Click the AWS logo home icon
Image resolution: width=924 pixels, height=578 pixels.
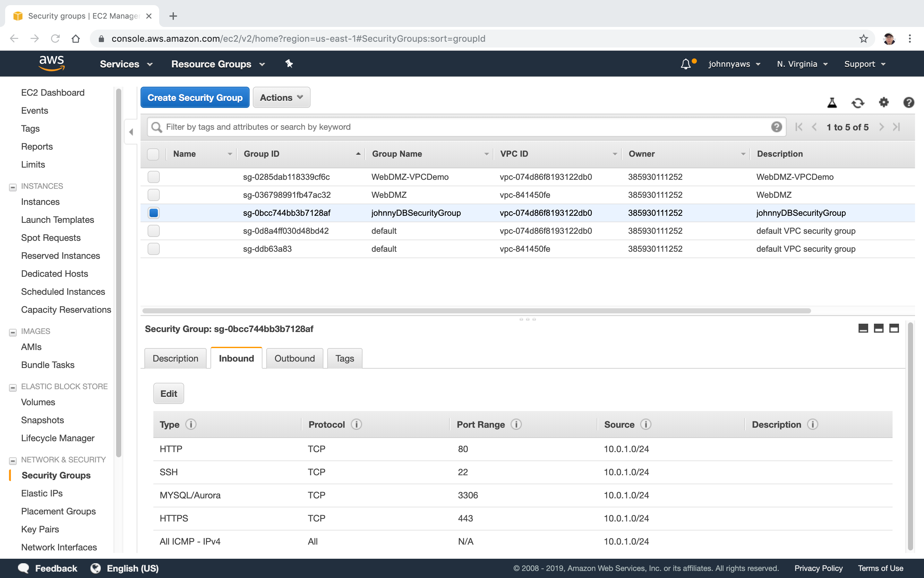click(52, 64)
